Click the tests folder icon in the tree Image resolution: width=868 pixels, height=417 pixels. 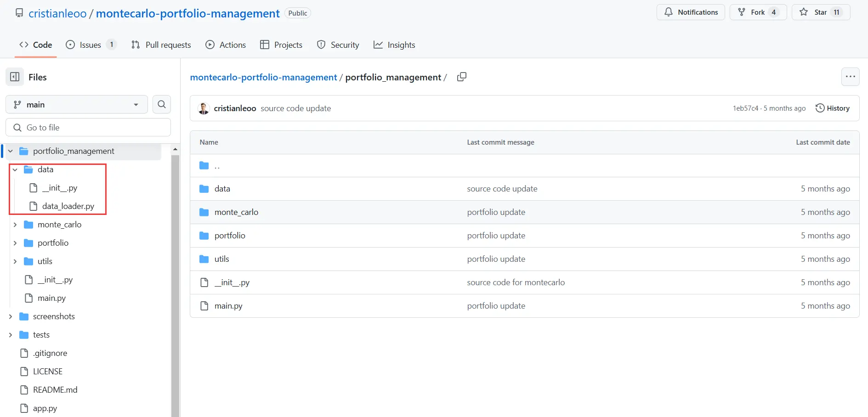(x=24, y=335)
